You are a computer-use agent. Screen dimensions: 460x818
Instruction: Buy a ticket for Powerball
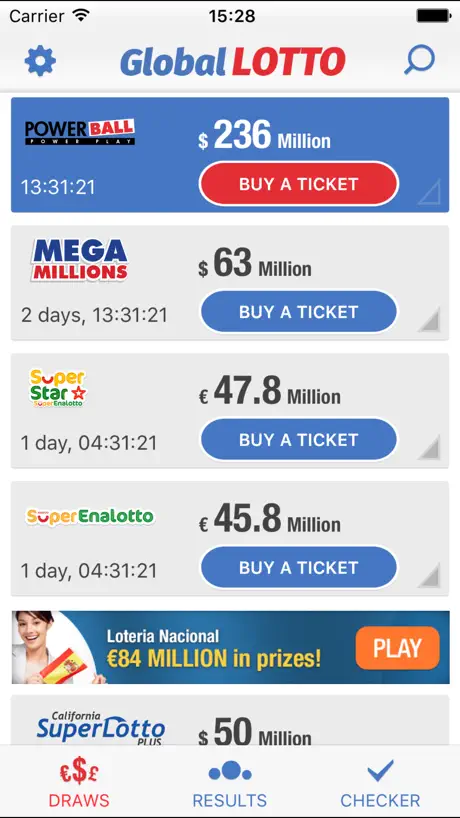point(299,184)
